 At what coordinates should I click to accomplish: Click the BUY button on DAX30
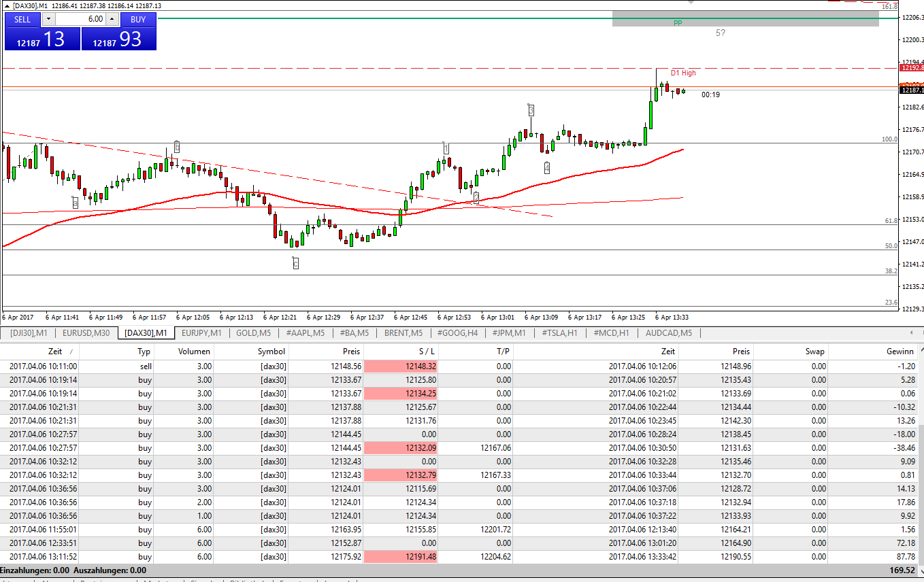pyautogui.click(x=138, y=20)
